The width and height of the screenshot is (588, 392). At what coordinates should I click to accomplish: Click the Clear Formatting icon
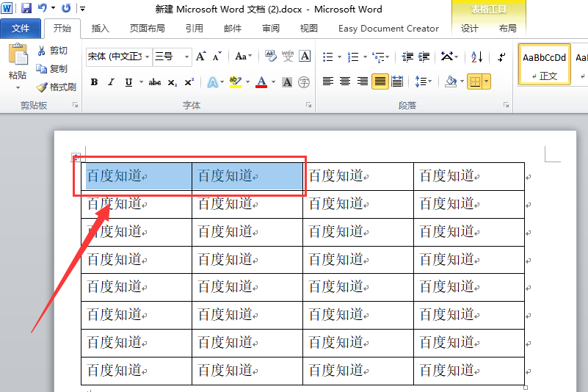click(x=270, y=57)
